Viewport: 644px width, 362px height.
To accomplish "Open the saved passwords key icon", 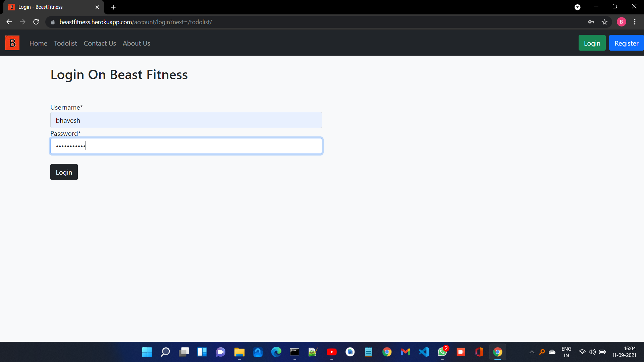I will pos(591,22).
